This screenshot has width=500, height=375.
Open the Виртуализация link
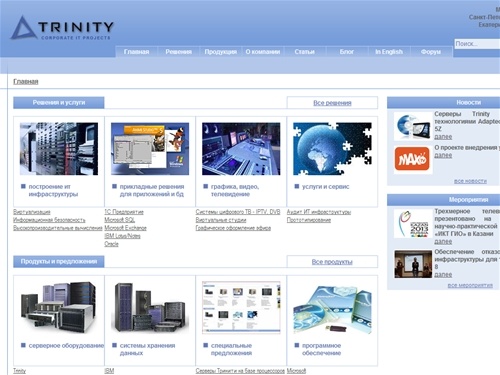(x=32, y=212)
